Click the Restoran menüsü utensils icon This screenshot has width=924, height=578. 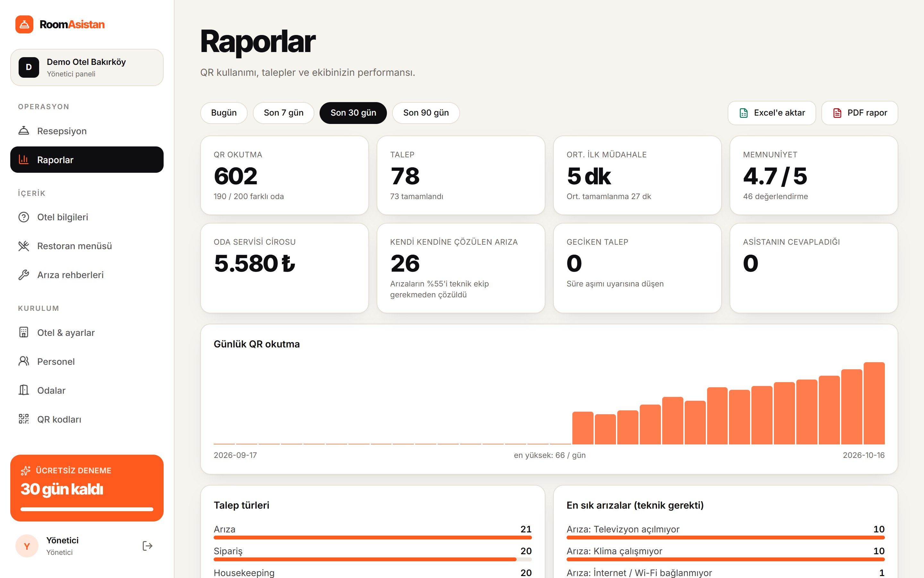point(24,246)
